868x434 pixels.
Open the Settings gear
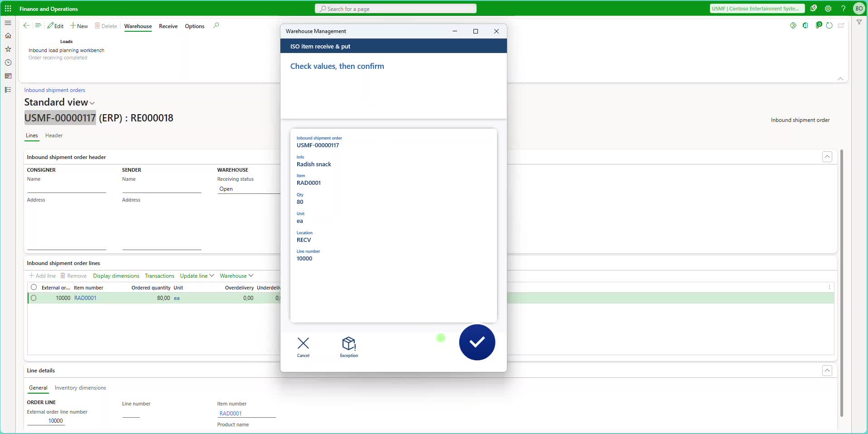(829, 9)
